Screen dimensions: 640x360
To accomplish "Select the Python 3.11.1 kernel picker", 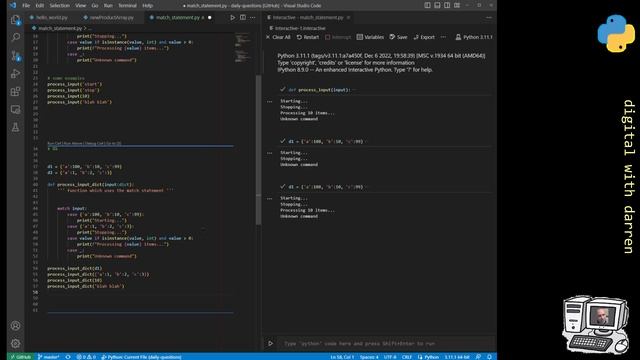I will [x=474, y=37].
